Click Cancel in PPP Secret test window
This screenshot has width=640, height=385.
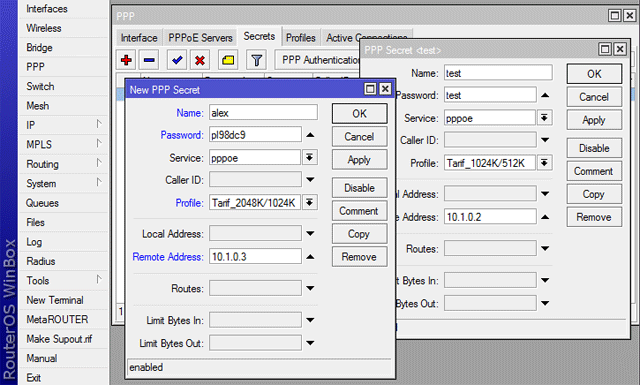pos(594,97)
